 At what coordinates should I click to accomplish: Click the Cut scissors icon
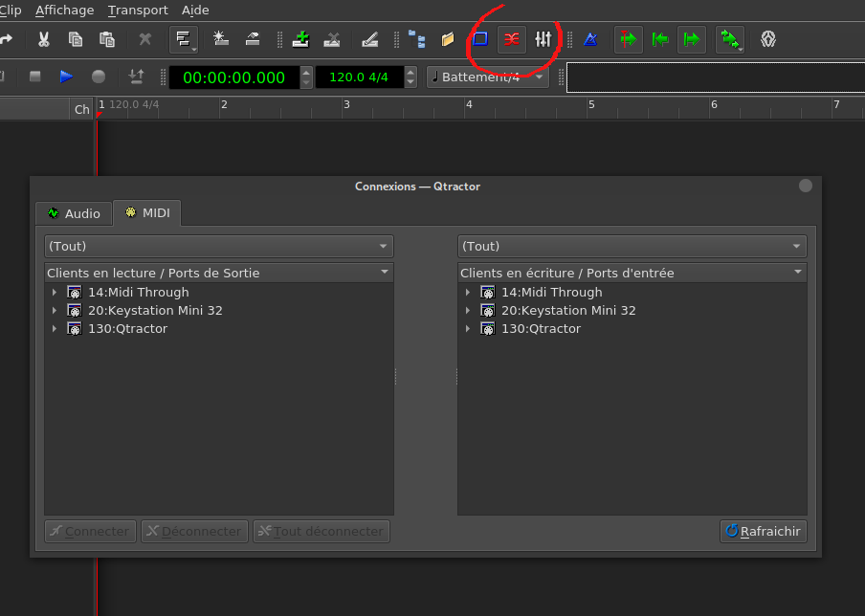43,39
